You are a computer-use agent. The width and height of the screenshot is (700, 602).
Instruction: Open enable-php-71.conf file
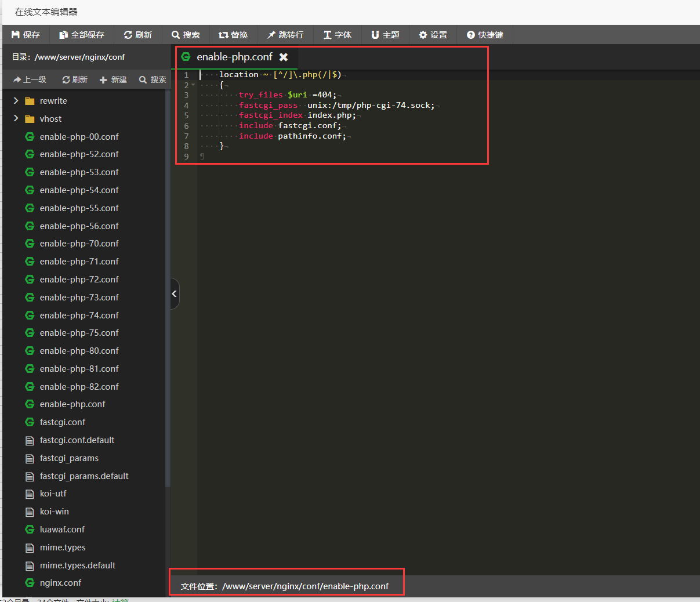click(79, 262)
